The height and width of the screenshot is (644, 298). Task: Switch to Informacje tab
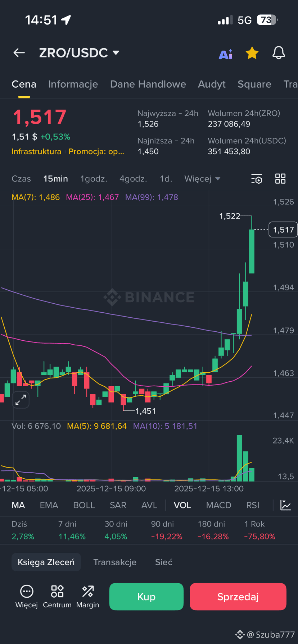click(73, 84)
